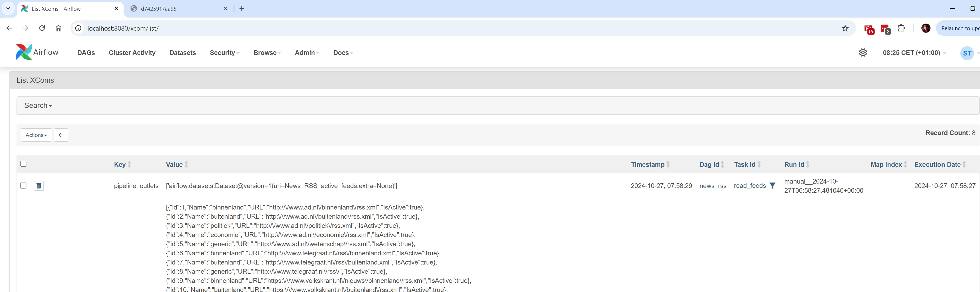Screen dimensions: 980x292
Task: Click the back arrow button beside Actions
Action: [61, 135]
